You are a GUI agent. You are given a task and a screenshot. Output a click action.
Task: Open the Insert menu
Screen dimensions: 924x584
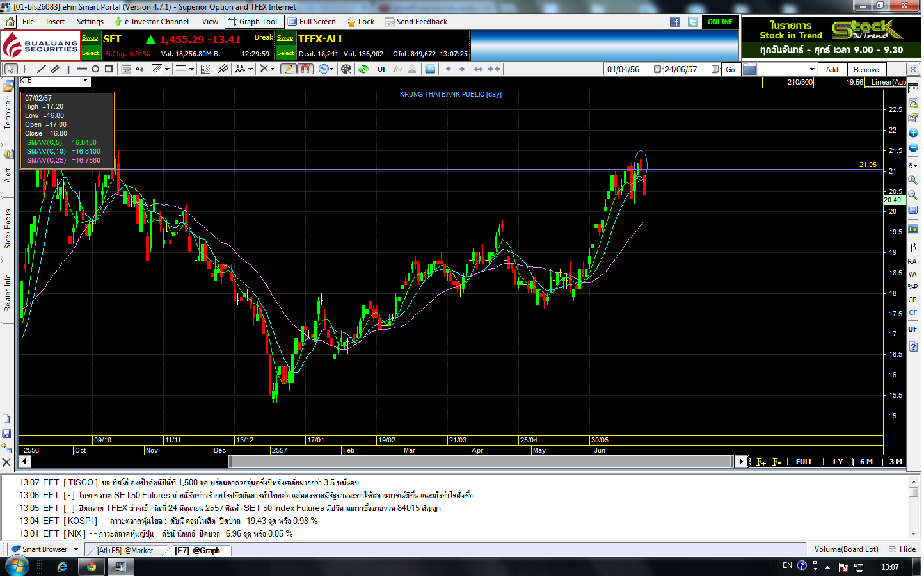(x=55, y=22)
